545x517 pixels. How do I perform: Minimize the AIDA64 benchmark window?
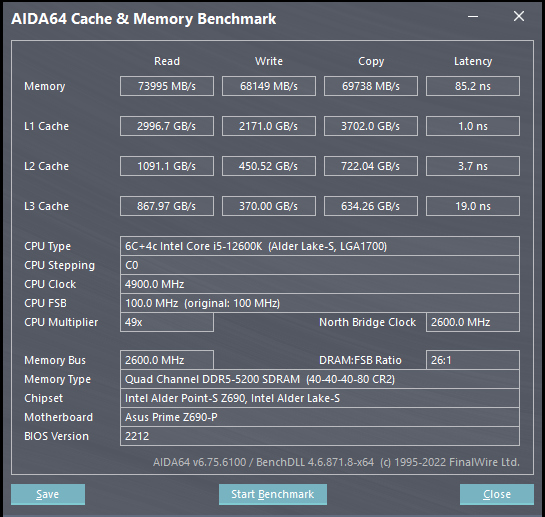473,16
